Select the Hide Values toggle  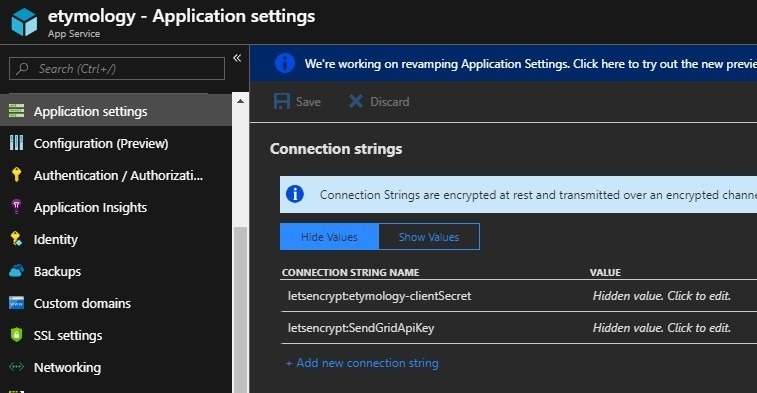pyautogui.click(x=329, y=237)
